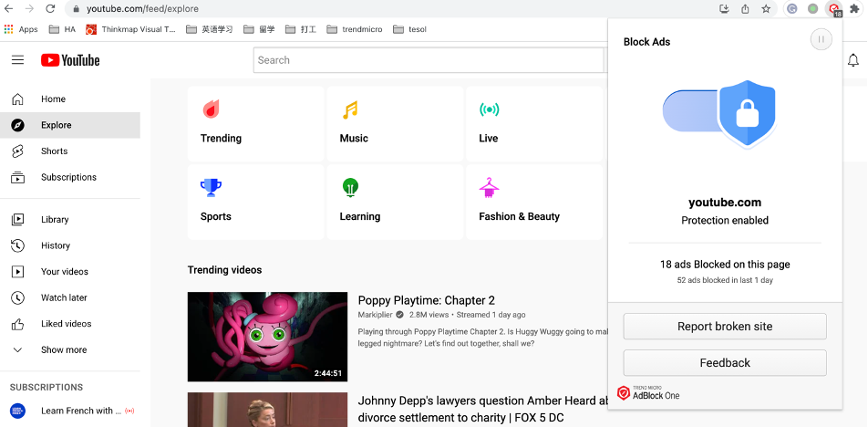
Task: Bookmark this page with the star icon
Action: click(766, 9)
